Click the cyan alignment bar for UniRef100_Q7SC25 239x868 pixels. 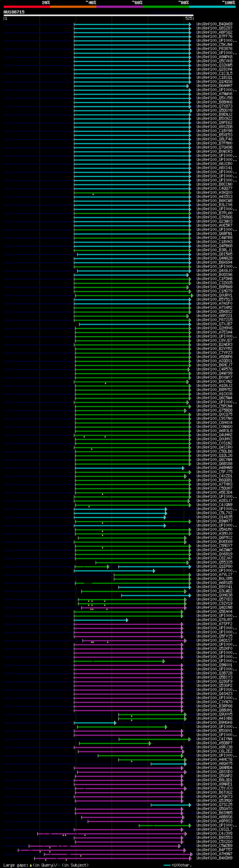[x=171, y=805]
